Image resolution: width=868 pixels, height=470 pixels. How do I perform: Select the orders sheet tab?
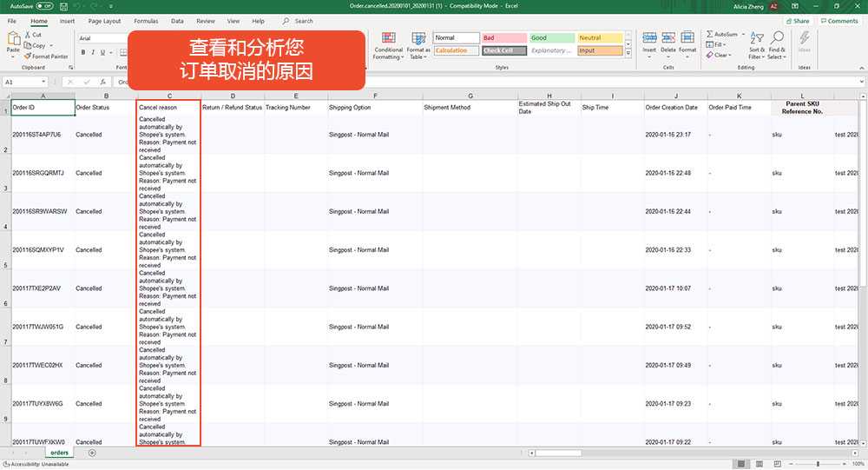point(59,453)
